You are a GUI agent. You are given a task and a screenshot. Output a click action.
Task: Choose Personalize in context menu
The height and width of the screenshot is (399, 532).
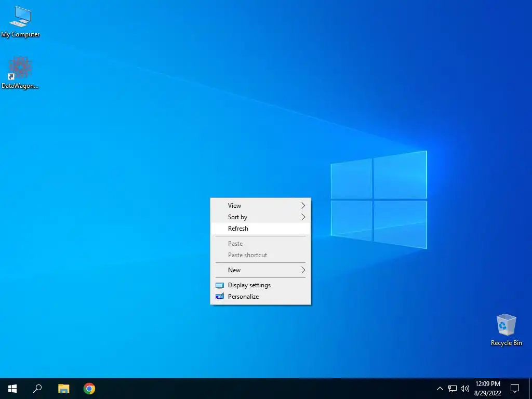pos(261,297)
